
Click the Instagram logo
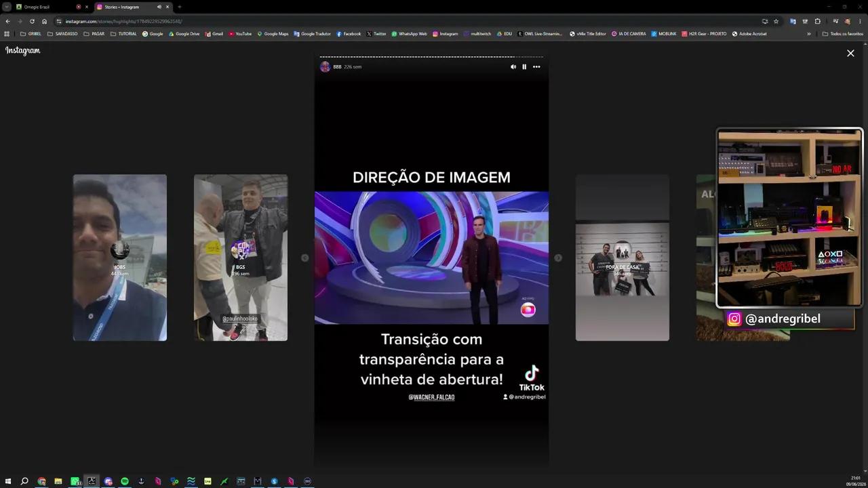[23, 51]
